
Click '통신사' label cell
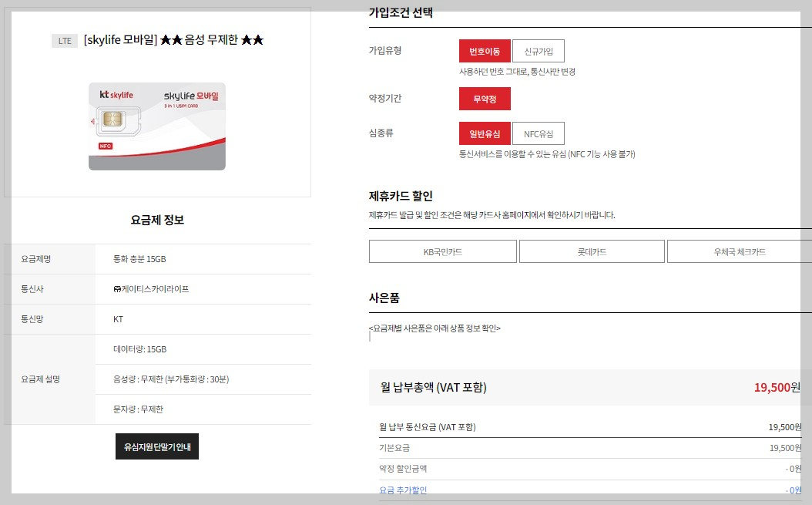coord(50,289)
